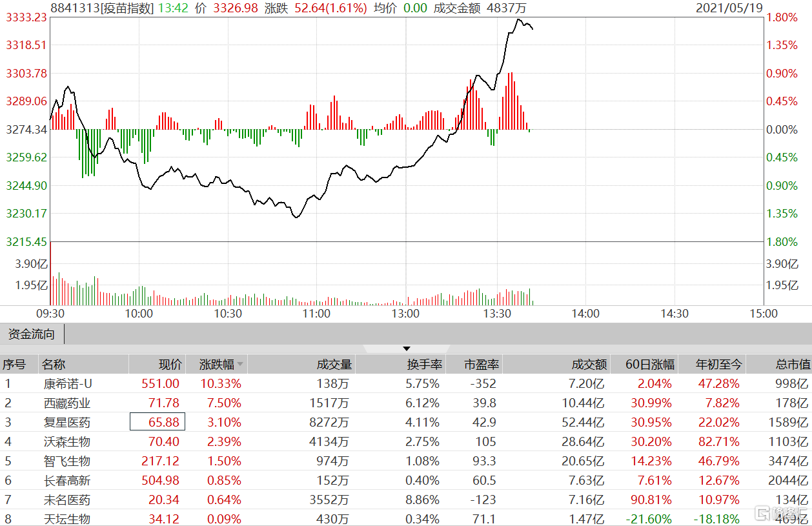Screen dimensions: 812x526
Task: Click the sort arrow beside 涨跌幅
Action: click(239, 365)
